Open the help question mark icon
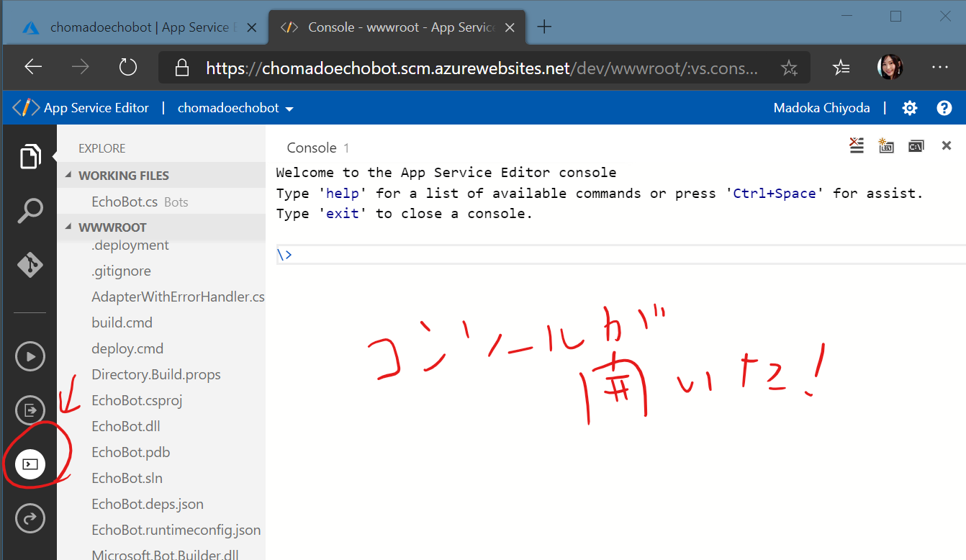This screenshot has height=560, width=966. click(944, 108)
